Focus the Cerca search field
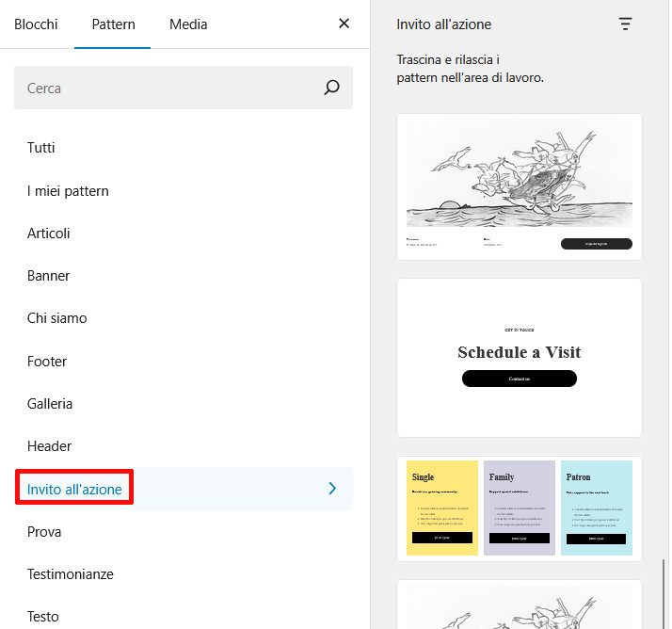 (169, 88)
